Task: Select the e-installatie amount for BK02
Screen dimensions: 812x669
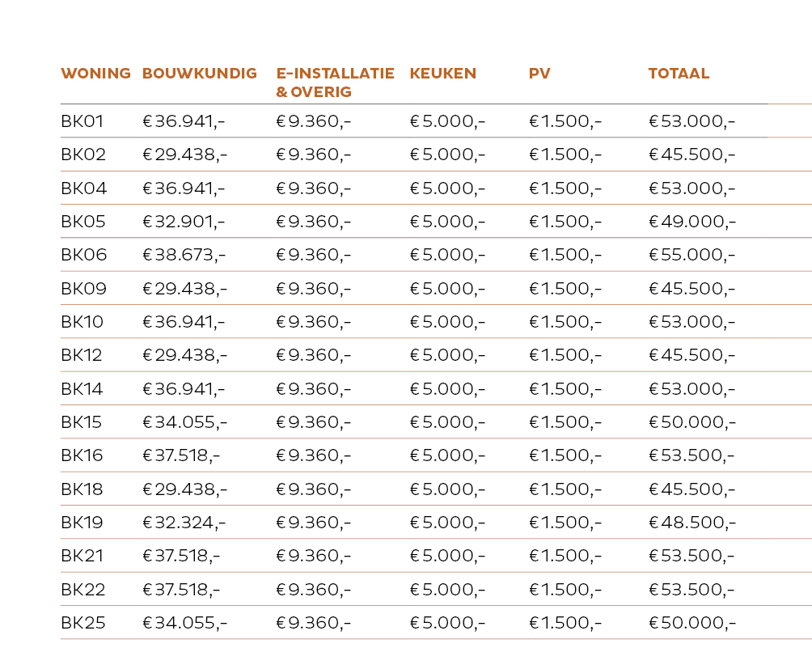Action: tap(314, 155)
